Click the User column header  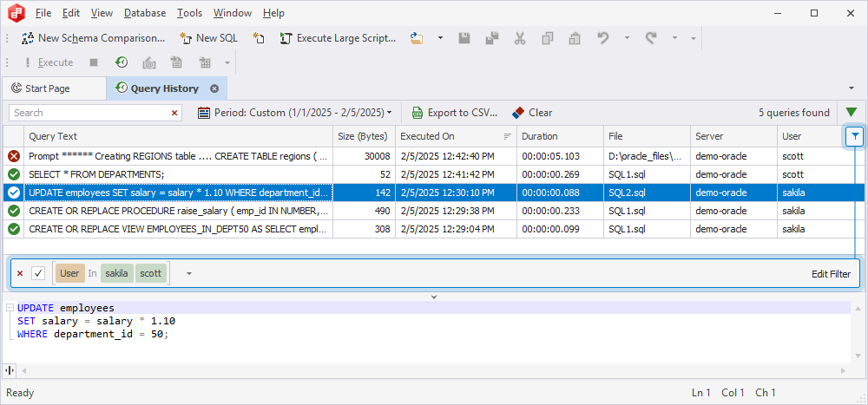click(811, 136)
